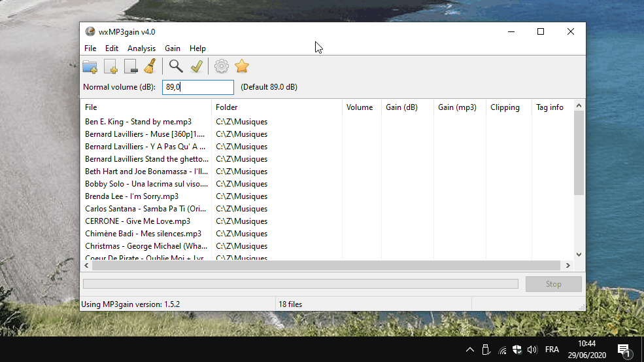Click the Add folder toolbar icon
This screenshot has width=644, height=362.
tap(90, 66)
